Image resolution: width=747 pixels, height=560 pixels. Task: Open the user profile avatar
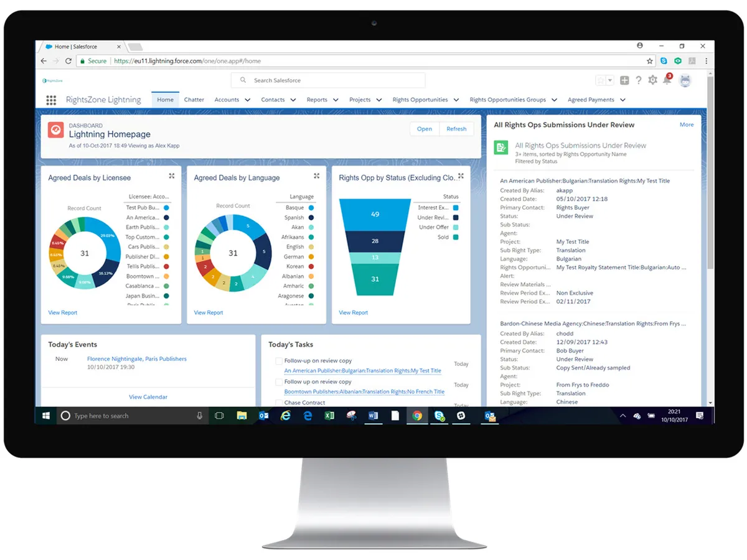click(685, 80)
